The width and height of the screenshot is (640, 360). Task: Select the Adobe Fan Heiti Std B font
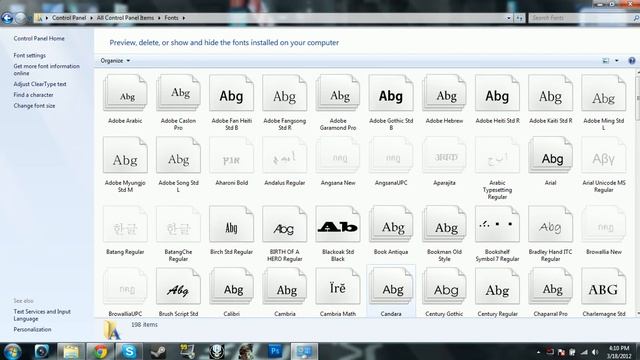(x=231, y=93)
